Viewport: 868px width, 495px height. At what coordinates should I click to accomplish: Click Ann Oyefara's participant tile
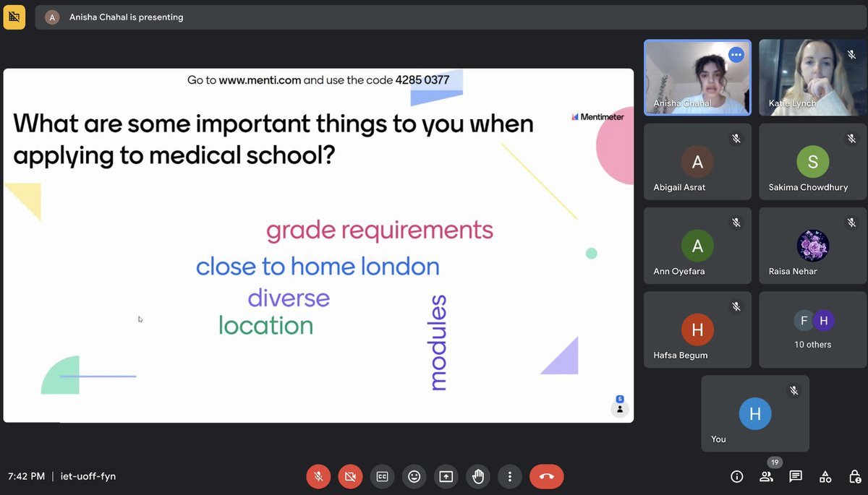697,246
